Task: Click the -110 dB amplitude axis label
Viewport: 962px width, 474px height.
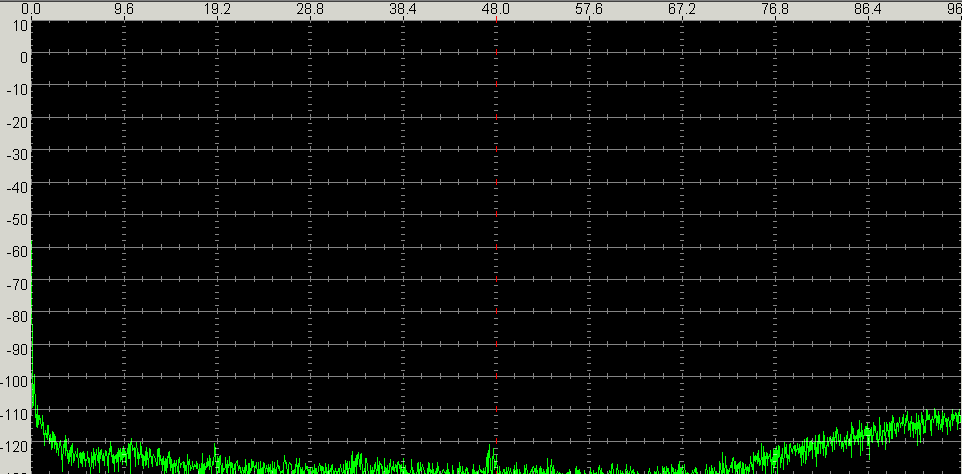Action: point(14,417)
